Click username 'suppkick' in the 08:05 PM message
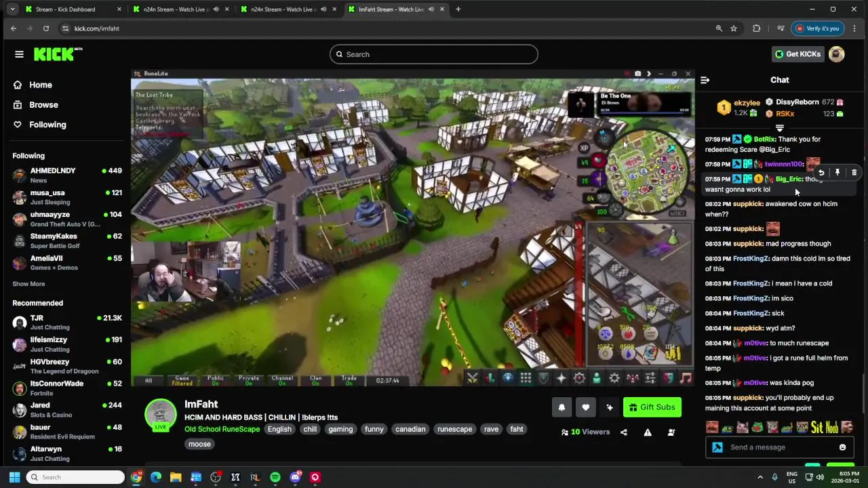 (748, 398)
